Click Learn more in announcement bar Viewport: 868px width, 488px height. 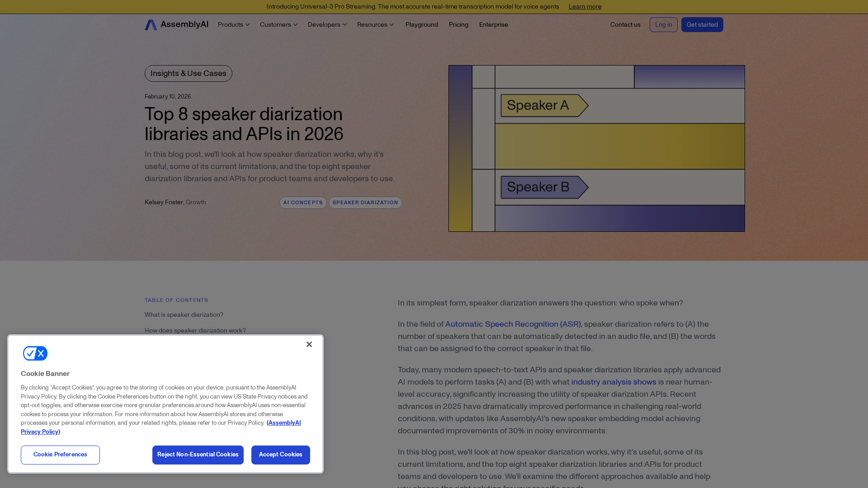coord(585,7)
